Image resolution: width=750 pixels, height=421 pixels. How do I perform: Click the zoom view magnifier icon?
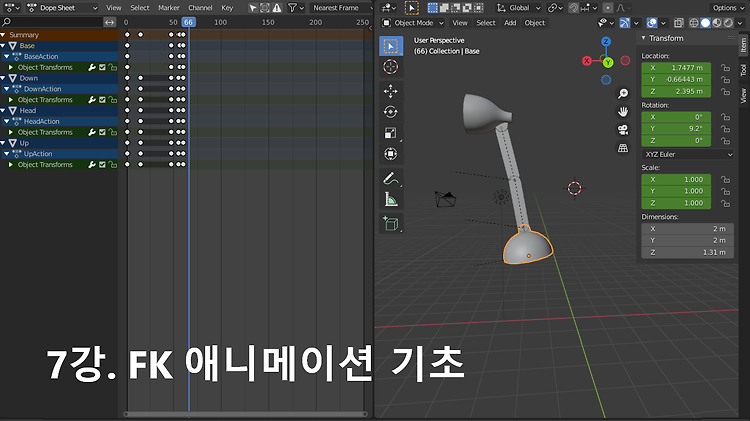(623, 93)
